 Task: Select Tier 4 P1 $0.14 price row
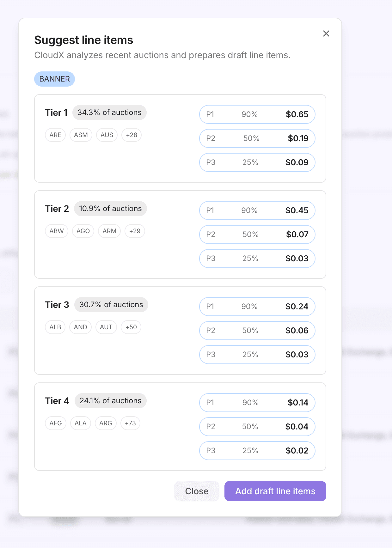(257, 403)
